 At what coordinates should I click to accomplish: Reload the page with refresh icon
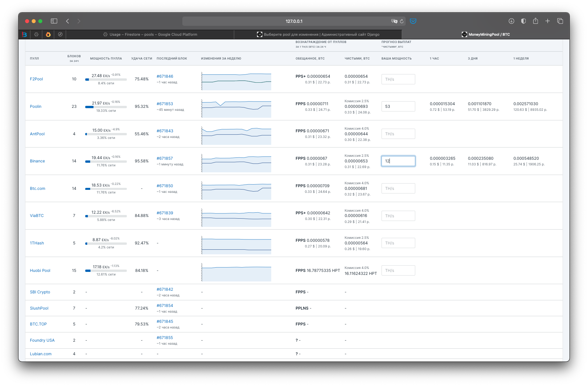(x=402, y=21)
